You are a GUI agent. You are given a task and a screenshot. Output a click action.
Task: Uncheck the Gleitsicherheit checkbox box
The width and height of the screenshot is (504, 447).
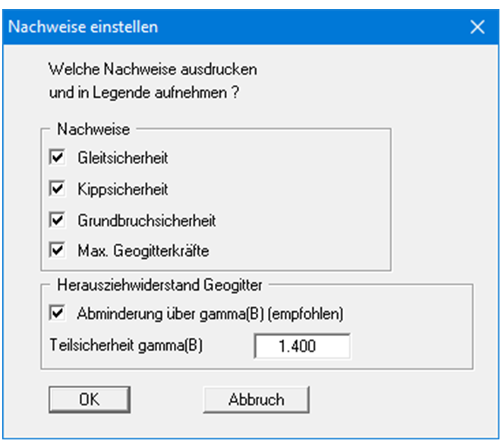pos(56,159)
